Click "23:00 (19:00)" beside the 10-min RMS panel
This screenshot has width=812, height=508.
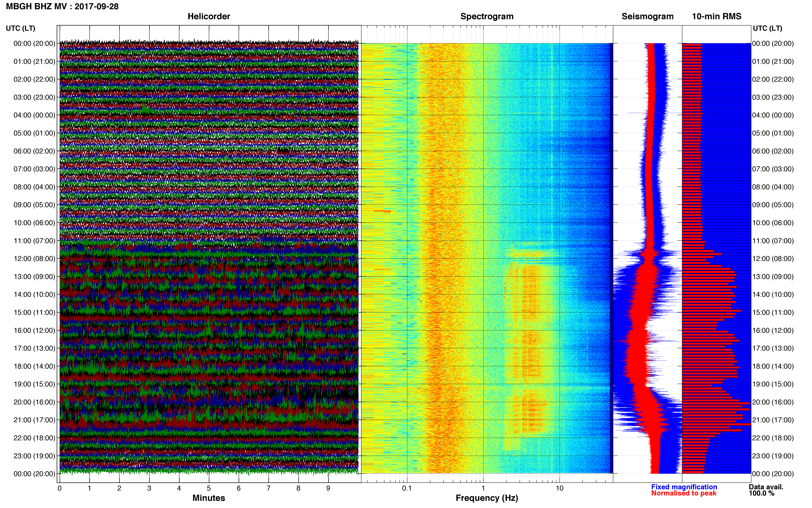click(773, 456)
